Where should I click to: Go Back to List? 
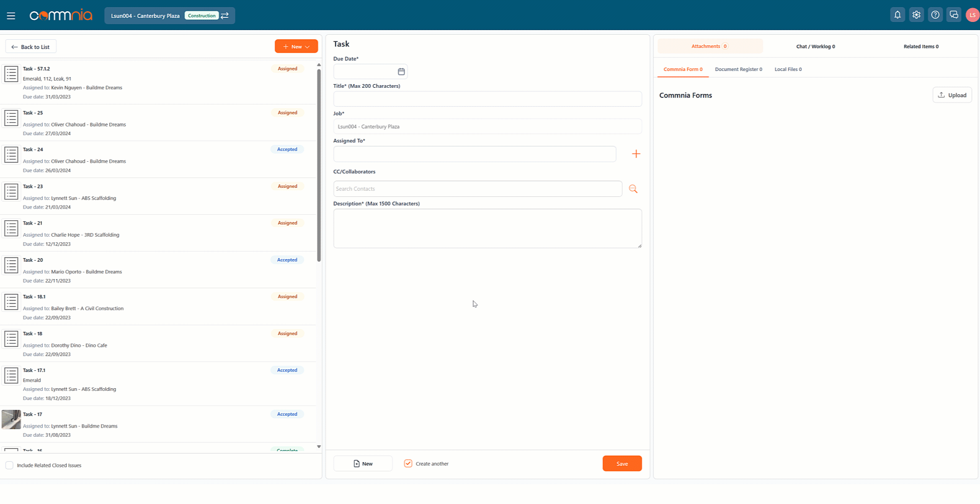click(x=31, y=47)
